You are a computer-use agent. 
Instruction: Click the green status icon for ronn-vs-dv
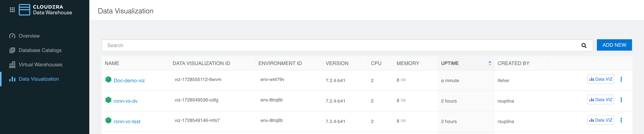click(108, 100)
